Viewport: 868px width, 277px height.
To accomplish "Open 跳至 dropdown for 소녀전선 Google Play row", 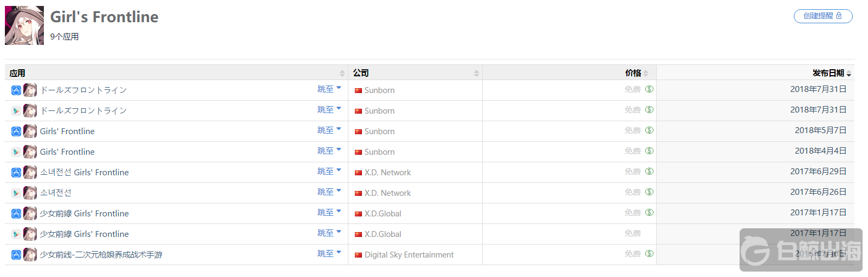I will pos(329,192).
